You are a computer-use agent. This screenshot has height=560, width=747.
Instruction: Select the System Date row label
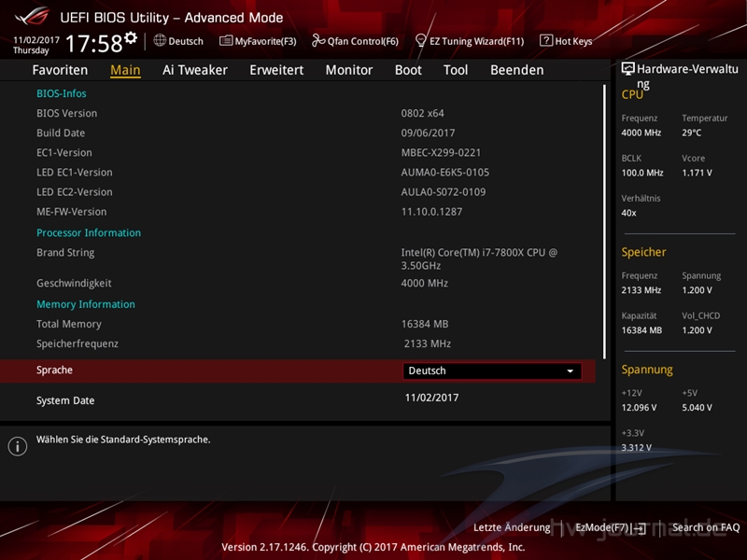65,401
